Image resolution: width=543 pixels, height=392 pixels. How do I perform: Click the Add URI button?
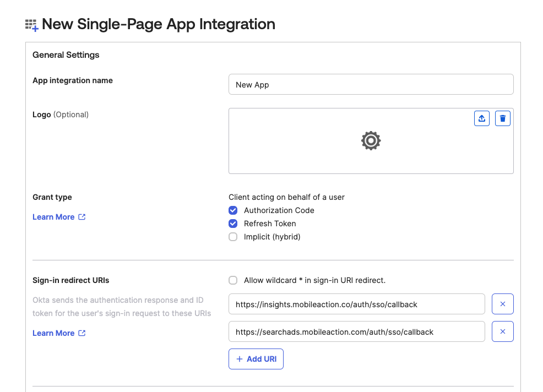click(x=256, y=358)
